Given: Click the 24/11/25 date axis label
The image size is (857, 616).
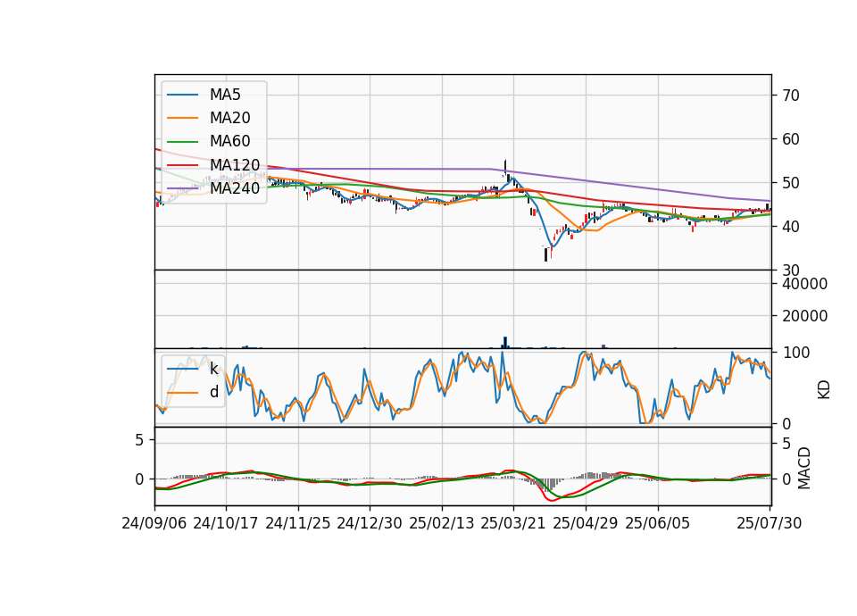Looking at the screenshot, I should coord(298,523).
